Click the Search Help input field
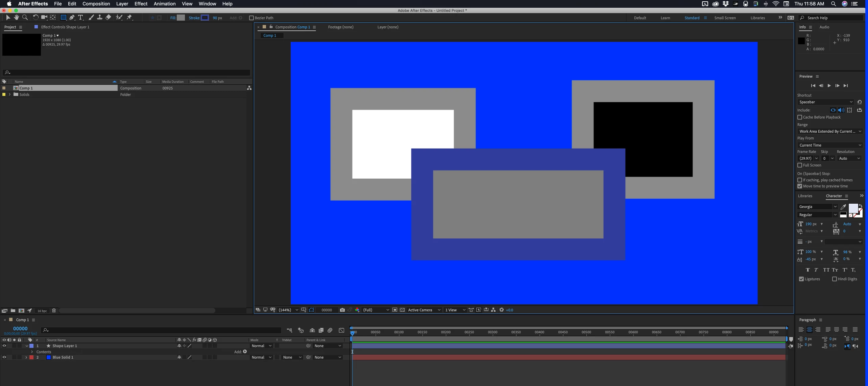Image resolution: width=868 pixels, height=386 pixels. (834, 18)
